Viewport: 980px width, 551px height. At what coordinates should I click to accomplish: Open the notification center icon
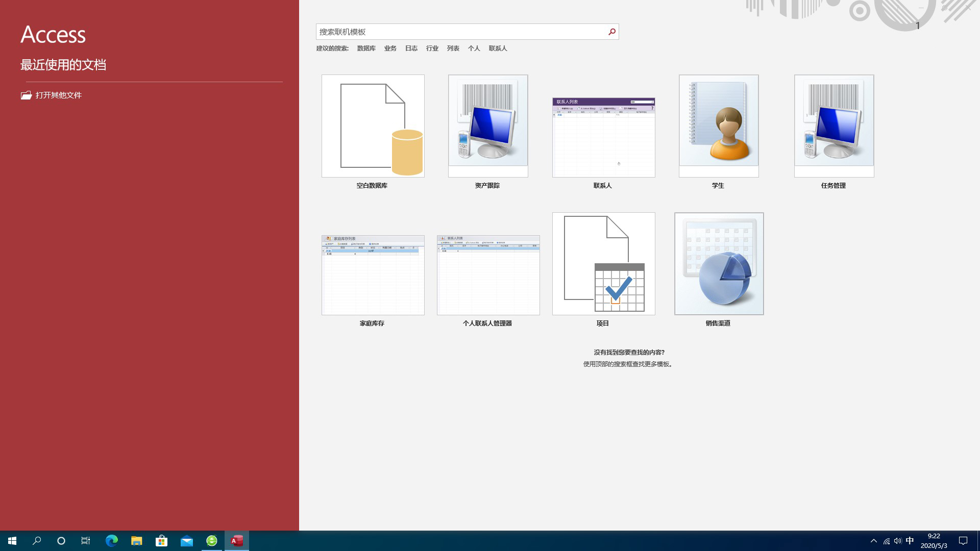pos(963,541)
